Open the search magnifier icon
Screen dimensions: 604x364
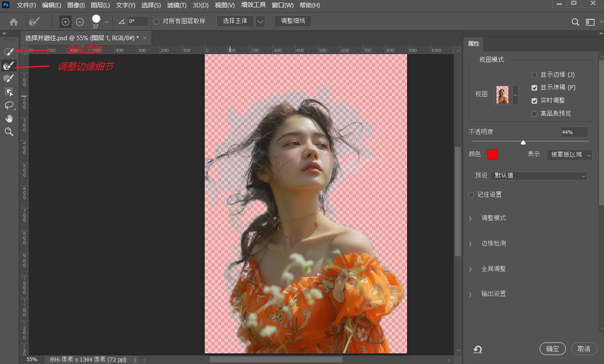coord(575,22)
